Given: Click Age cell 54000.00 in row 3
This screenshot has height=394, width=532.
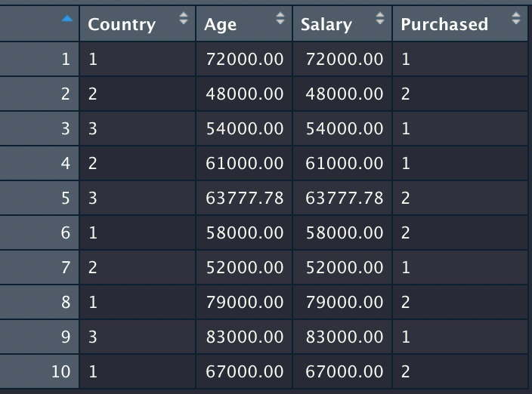Looking at the screenshot, I should 245,129.
